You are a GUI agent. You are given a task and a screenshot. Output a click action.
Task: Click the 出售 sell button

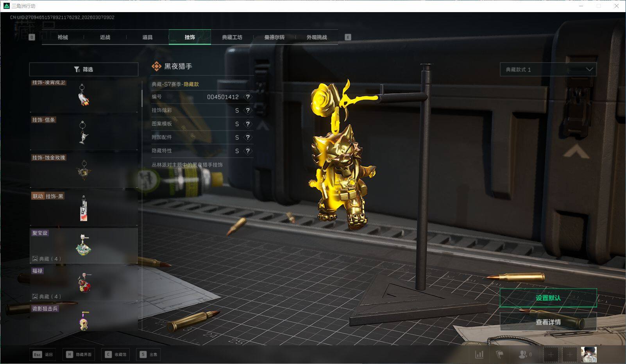tap(149, 355)
